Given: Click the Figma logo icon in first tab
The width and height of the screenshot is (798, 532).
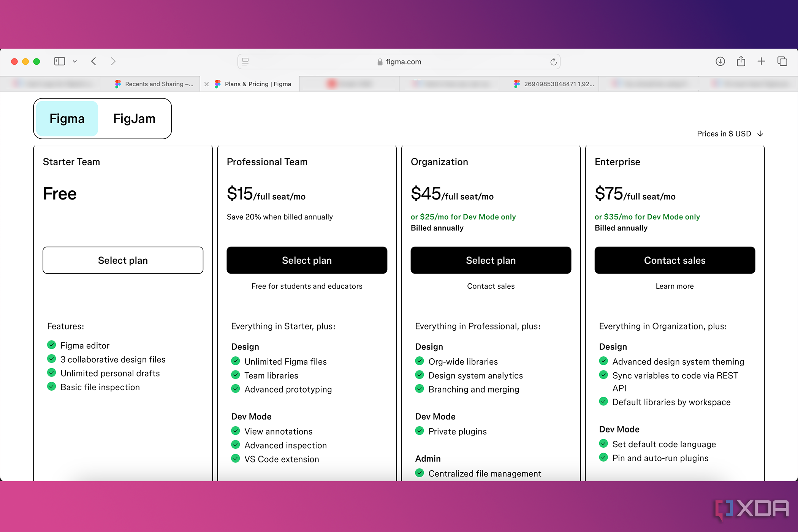Looking at the screenshot, I should pos(117,84).
